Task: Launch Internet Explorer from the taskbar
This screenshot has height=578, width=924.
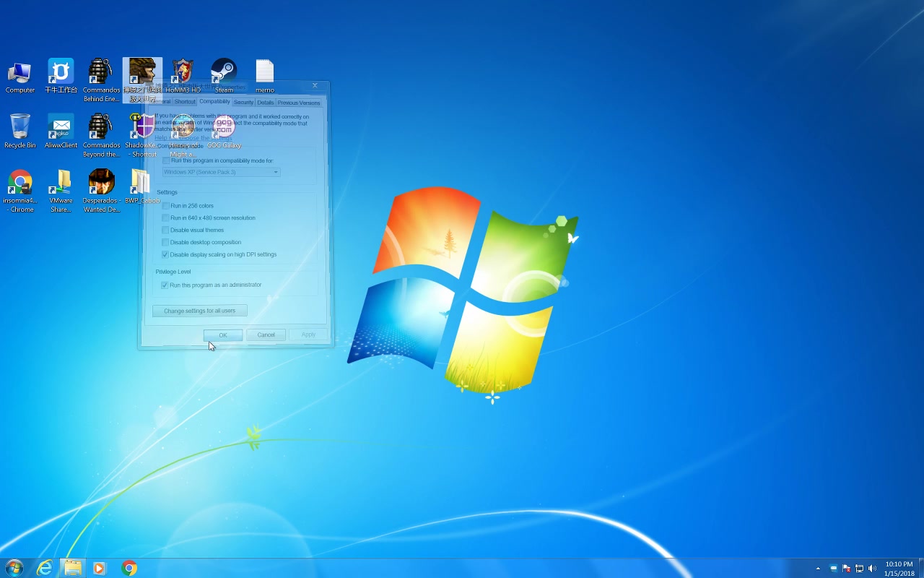Action: point(45,568)
